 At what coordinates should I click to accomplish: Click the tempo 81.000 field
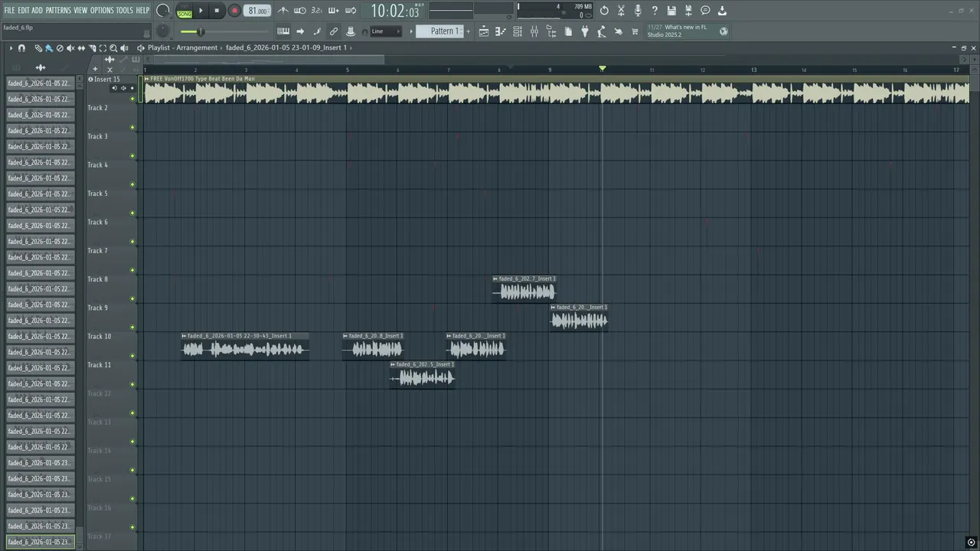pyautogui.click(x=257, y=11)
